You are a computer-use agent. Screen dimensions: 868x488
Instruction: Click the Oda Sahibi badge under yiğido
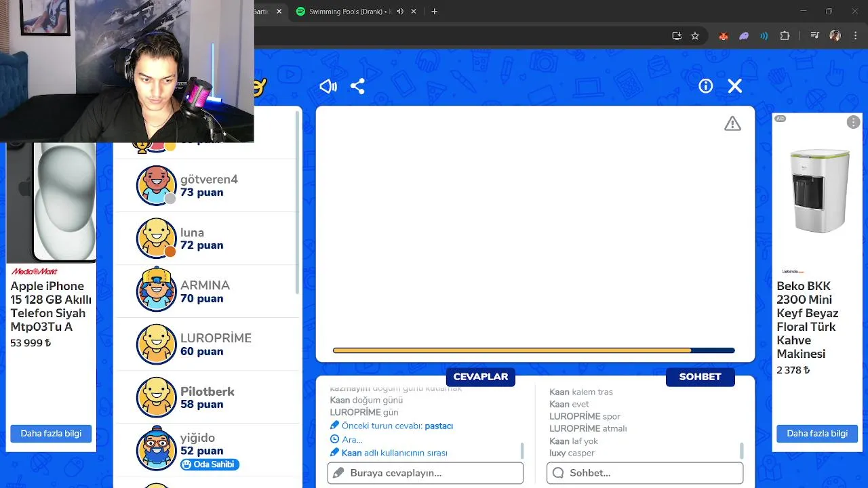(210, 464)
